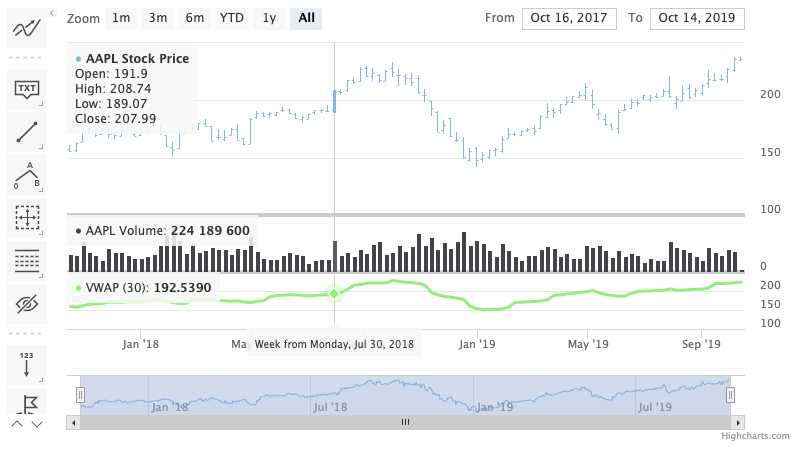Open vertical counter submenu arrow
This screenshot has width=800, height=452.
click(41, 379)
